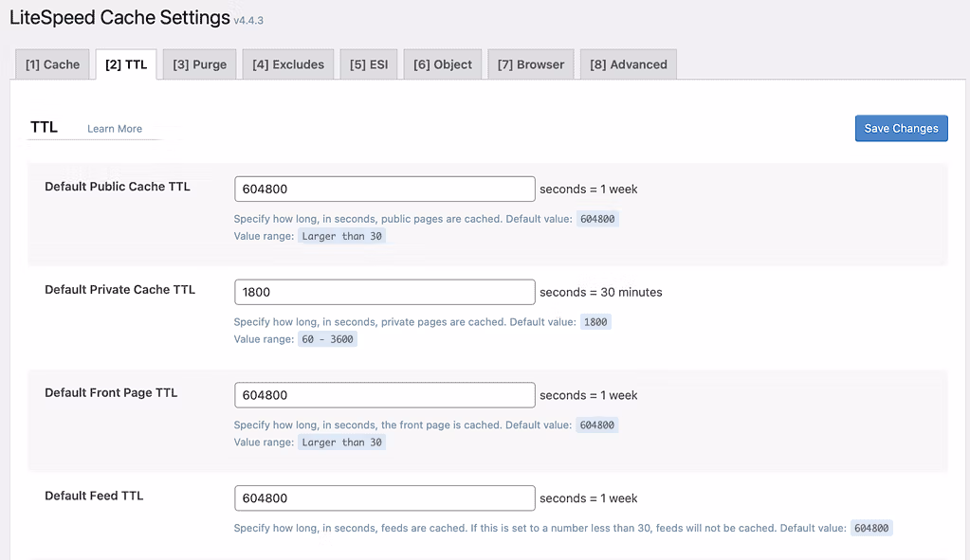Click 'seconds = 1 week' beside Feed TTL

pos(588,498)
